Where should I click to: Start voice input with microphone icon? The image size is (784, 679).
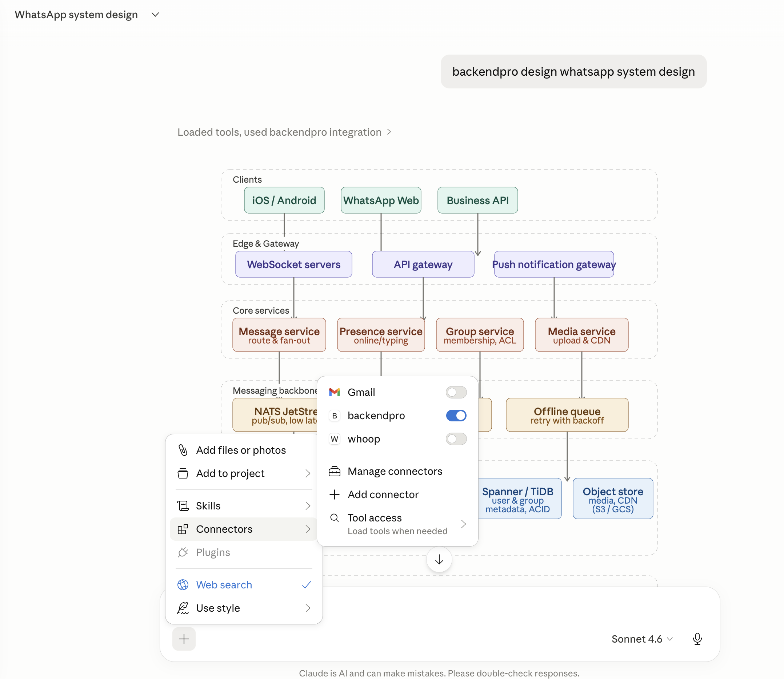tap(697, 639)
